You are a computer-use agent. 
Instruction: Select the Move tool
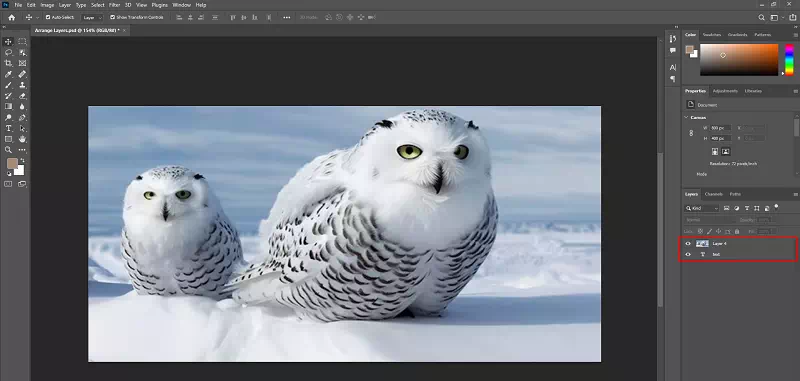coord(8,42)
